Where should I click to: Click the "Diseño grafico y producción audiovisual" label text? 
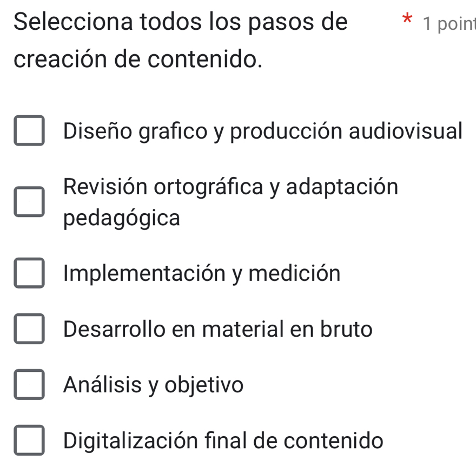point(262,130)
